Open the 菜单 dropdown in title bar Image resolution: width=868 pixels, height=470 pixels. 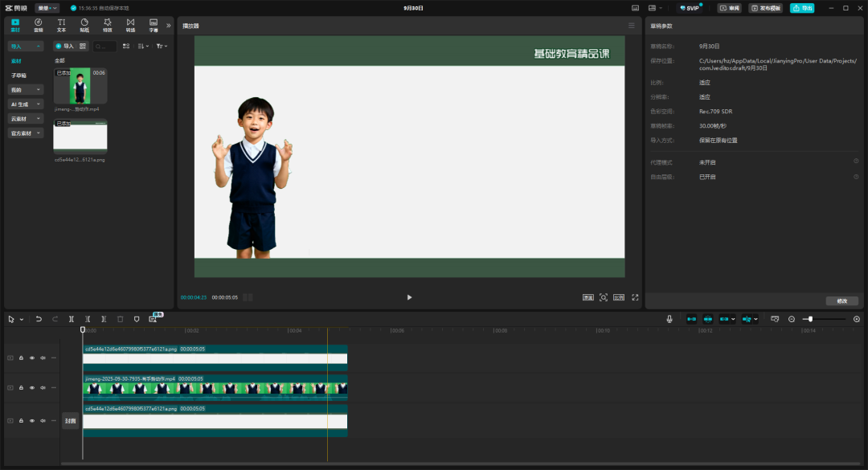pyautogui.click(x=47, y=8)
